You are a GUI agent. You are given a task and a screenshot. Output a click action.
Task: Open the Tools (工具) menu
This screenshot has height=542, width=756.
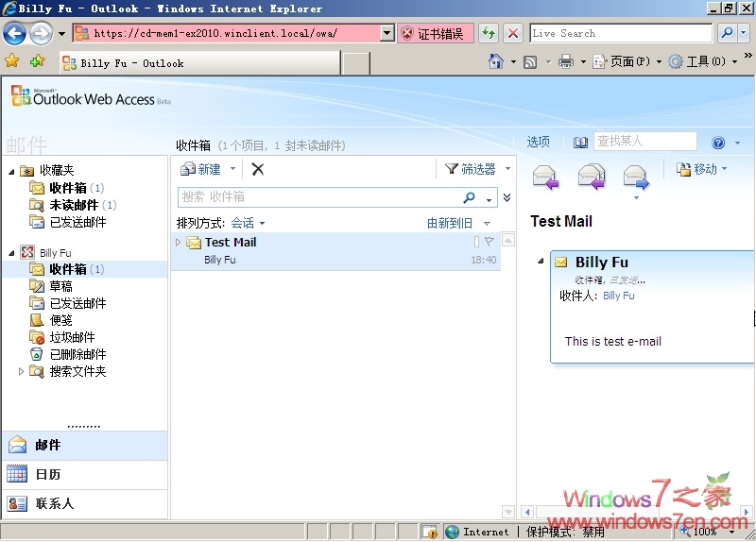coord(703,61)
